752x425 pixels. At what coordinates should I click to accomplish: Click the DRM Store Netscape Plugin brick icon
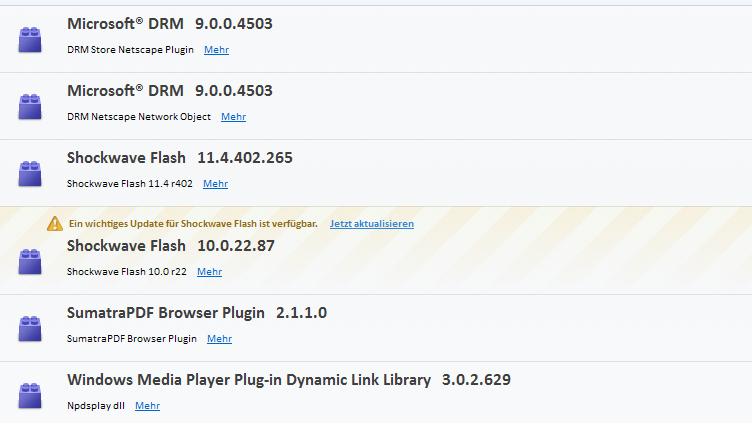click(x=30, y=39)
